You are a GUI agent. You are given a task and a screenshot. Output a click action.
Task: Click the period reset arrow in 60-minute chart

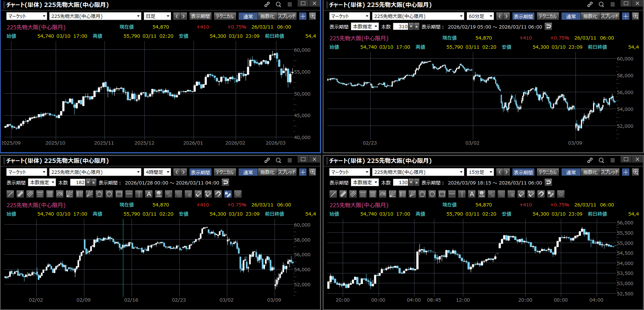click(x=548, y=26)
